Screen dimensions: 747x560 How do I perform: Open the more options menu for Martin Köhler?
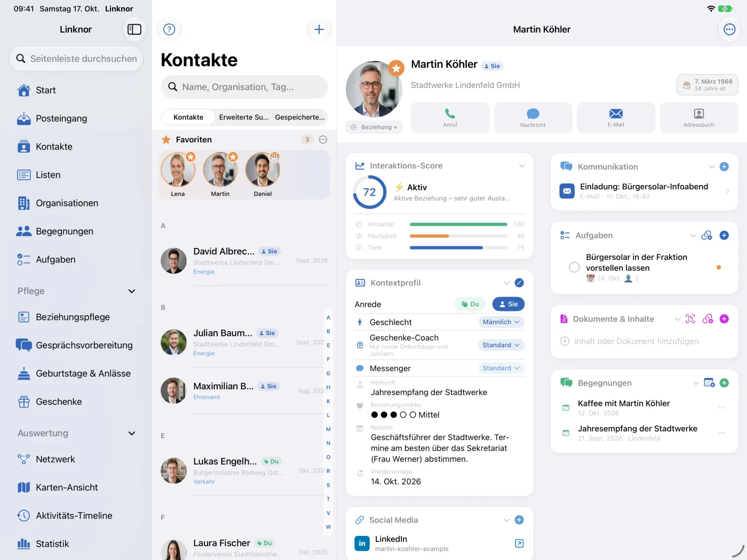click(x=729, y=29)
